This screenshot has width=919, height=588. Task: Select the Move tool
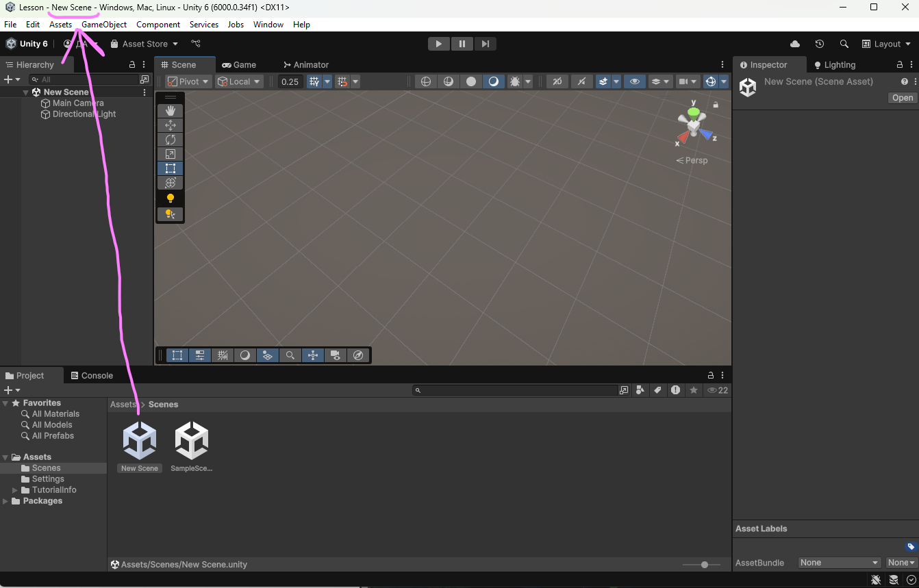click(x=170, y=125)
